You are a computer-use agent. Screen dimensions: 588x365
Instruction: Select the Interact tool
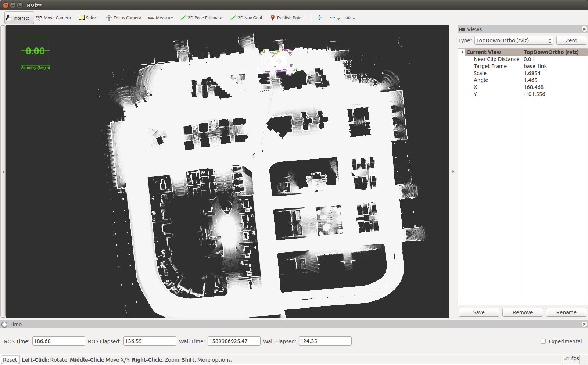tap(19, 18)
